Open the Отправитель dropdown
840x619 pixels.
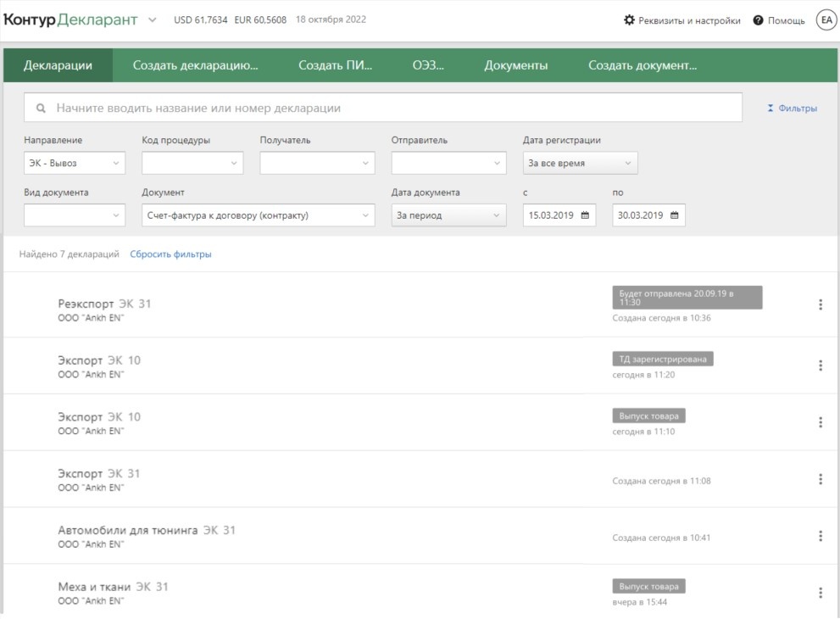[448, 163]
